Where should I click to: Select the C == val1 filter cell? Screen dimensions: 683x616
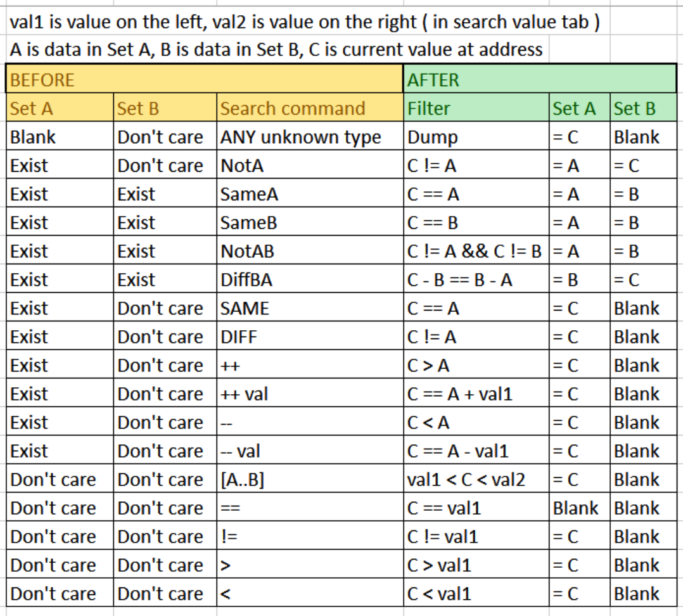(x=476, y=507)
